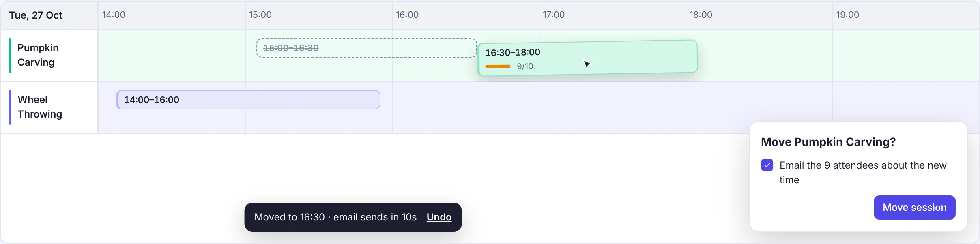Click the dashed 15:00–16:30 original slot placeholder
The height and width of the screenshot is (244, 980).
click(x=367, y=48)
